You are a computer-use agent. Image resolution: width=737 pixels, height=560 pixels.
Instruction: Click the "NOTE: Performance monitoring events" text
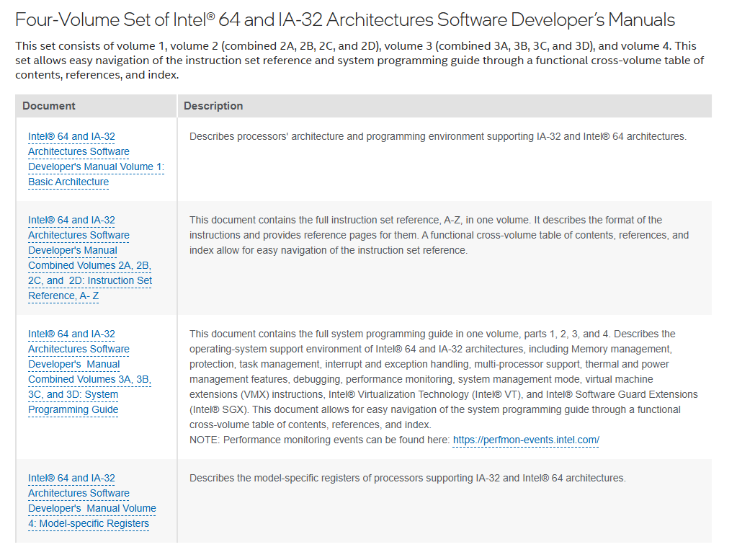point(320,440)
